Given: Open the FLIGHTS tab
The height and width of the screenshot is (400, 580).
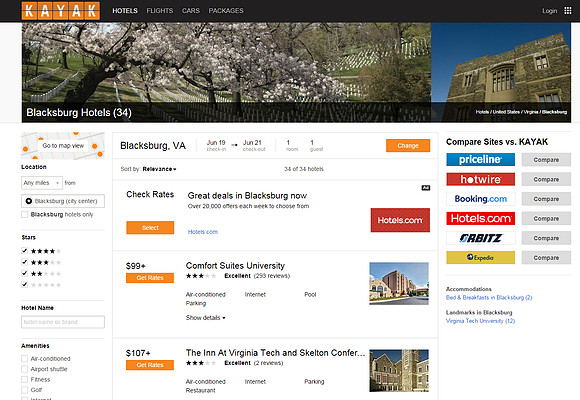Looking at the screenshot, I should (x=160, y=11).
